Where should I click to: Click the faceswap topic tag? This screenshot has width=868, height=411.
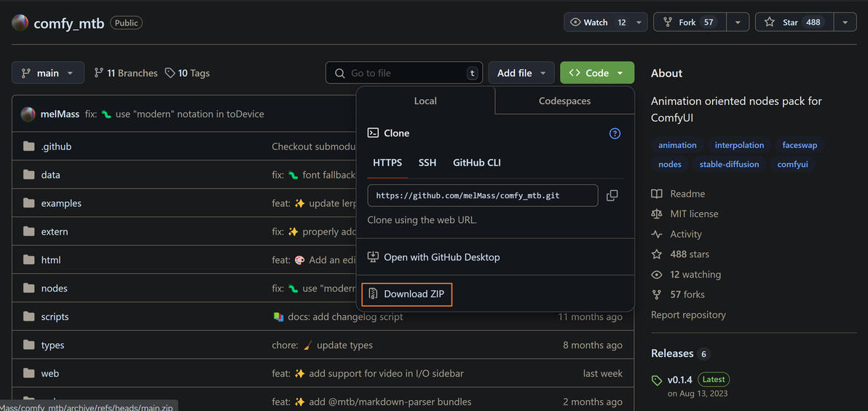click(800, 145)
